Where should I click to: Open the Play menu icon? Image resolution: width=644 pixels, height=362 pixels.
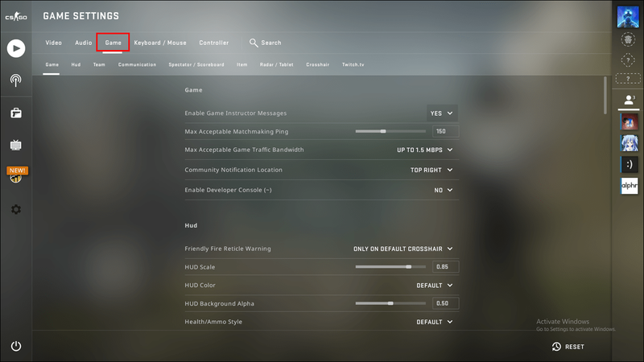[16, 48]
